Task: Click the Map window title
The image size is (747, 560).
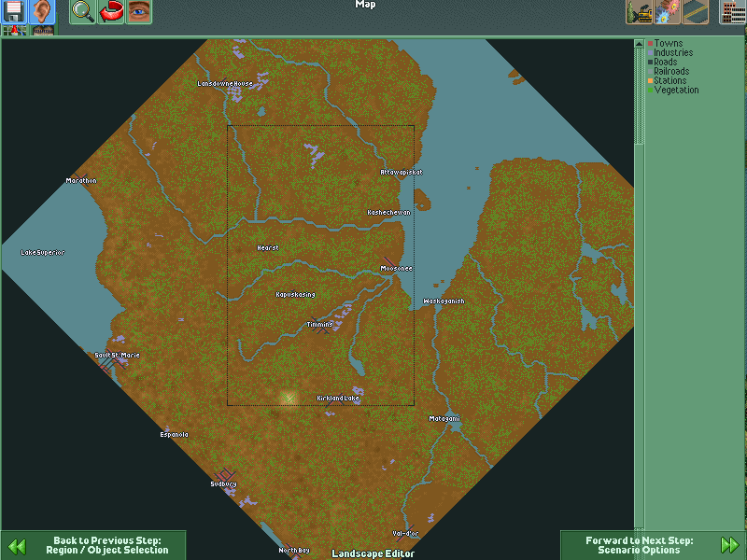Action: (365, 5)
